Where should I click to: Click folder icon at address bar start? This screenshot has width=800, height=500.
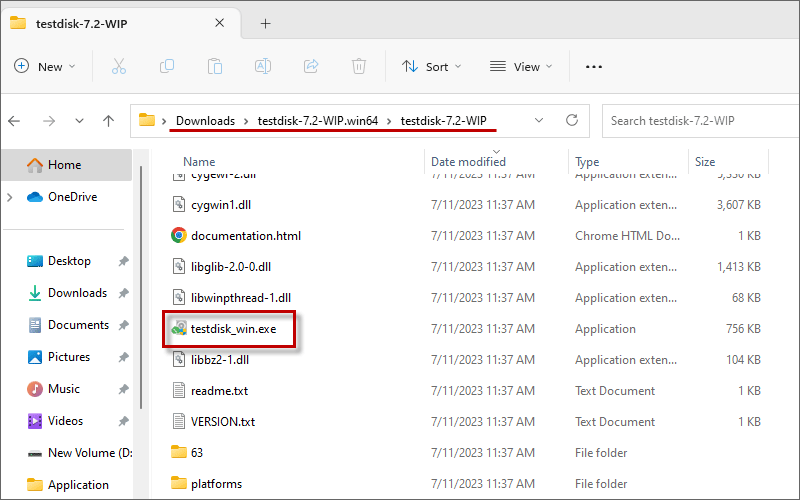[x=147, y=120]
